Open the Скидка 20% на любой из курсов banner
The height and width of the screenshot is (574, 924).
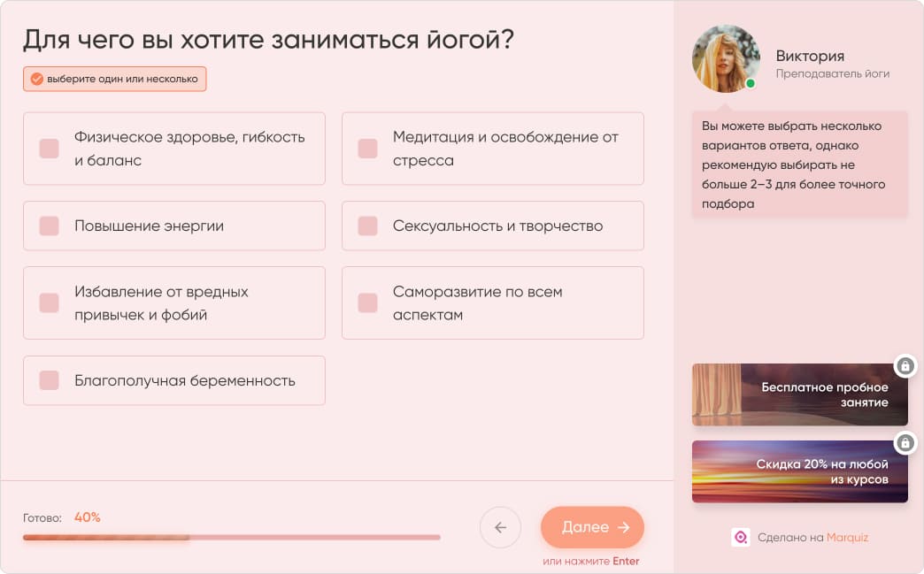799,471
